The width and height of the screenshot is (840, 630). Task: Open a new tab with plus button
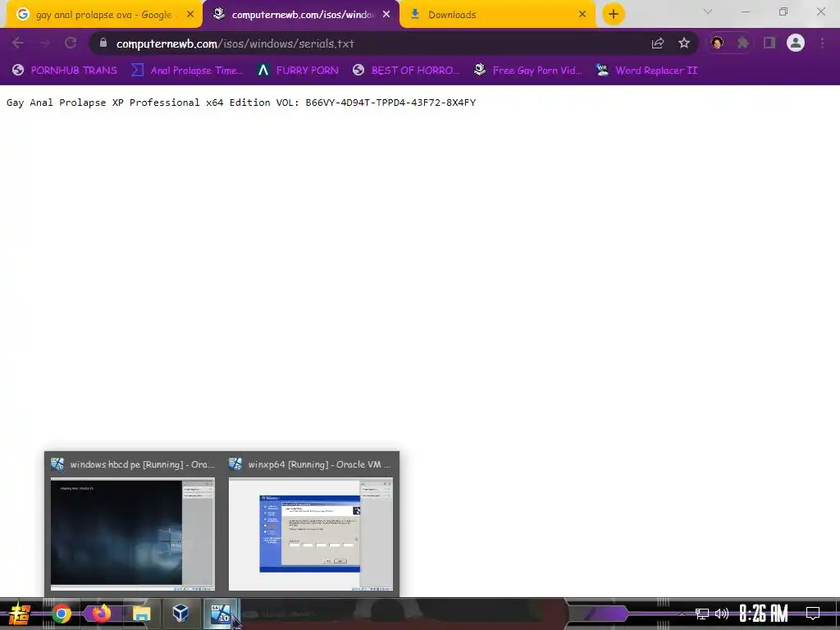pos(614,14)
